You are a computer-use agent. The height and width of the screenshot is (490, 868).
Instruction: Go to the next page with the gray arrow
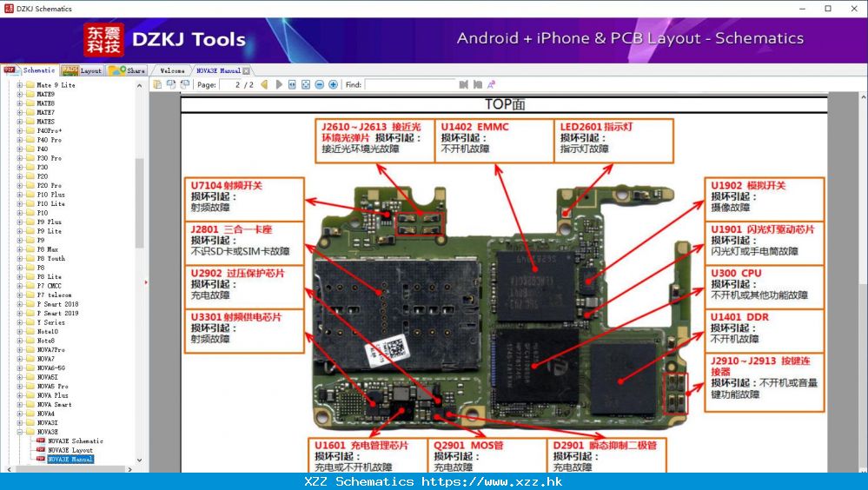[279, 84]
